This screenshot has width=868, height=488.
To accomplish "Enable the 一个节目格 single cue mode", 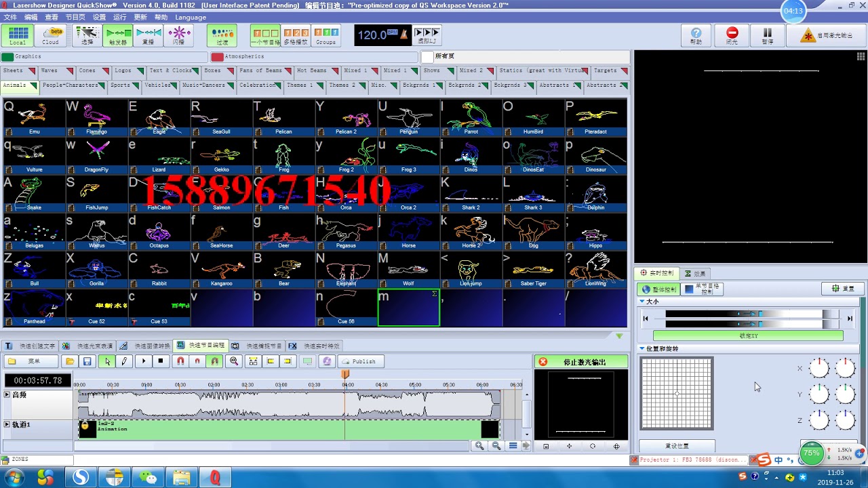I will 265,35.
